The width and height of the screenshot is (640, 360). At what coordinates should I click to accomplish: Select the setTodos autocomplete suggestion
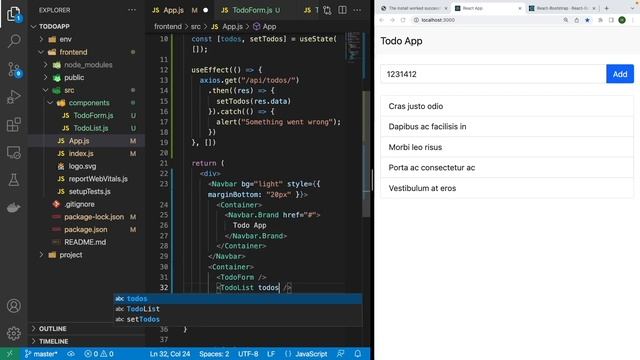pyautogui.click(x=238, y=319)
